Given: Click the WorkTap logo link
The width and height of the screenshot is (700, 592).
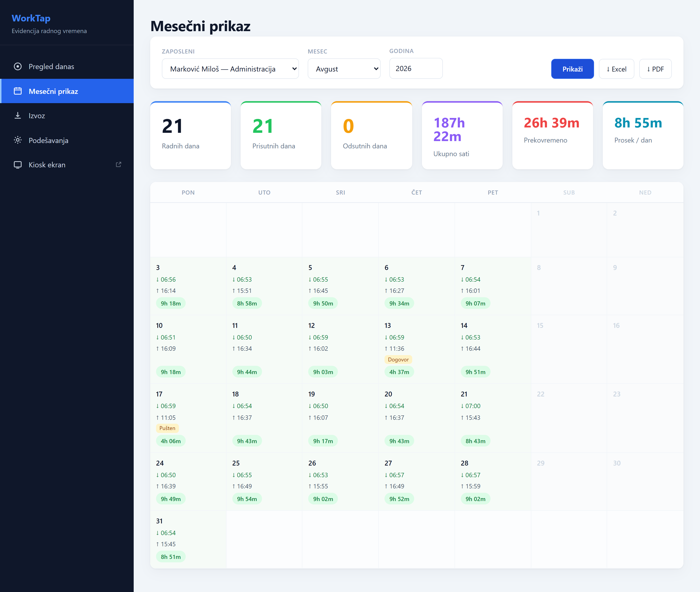Looking at the screenshot, I should click(x=31, y=18).
